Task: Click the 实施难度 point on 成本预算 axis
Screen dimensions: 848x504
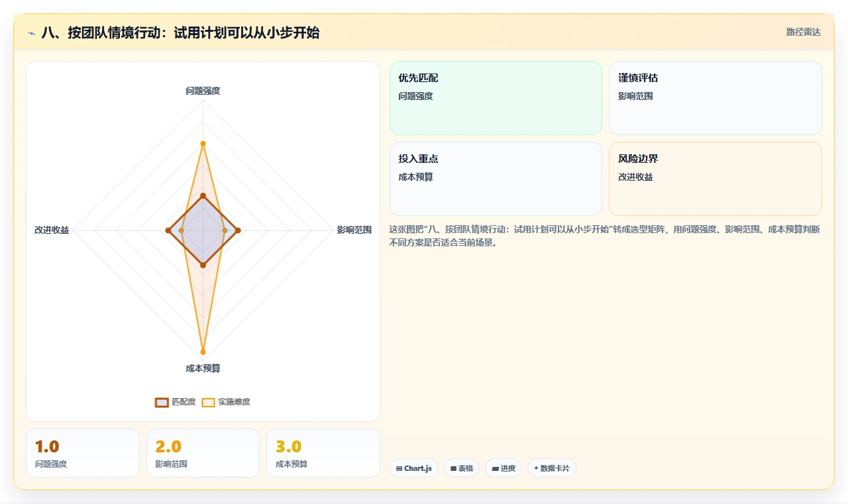Action: point(203,352)
